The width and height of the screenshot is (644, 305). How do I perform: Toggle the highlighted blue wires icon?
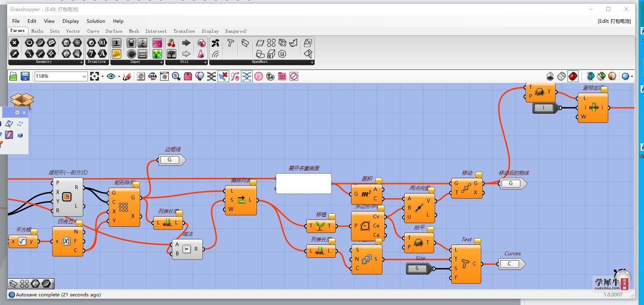coord(247,76)
